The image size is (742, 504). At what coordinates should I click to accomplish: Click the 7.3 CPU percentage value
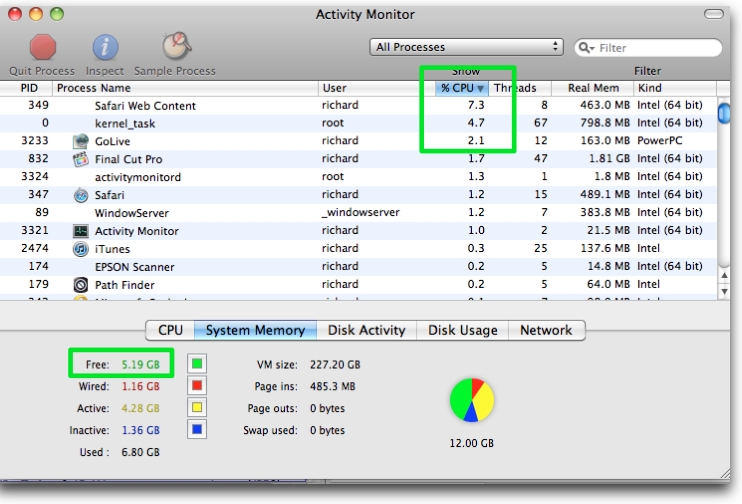tap(476, 105)
